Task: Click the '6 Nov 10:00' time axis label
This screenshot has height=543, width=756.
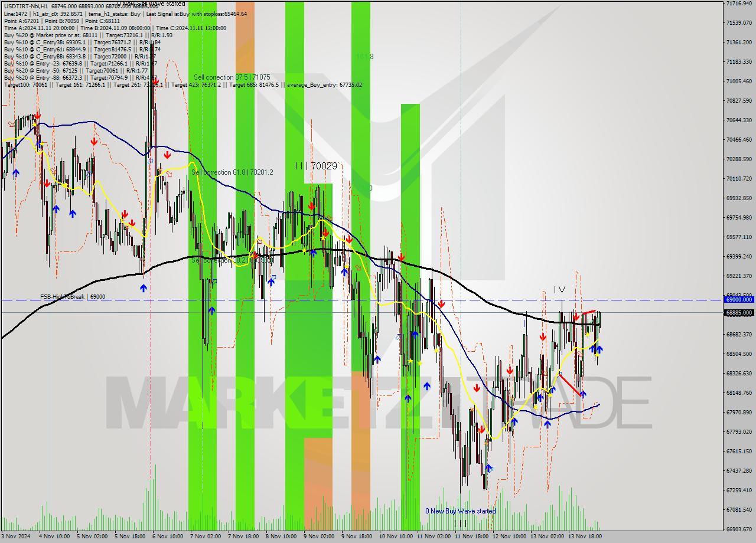Action: [x=168, y=537]
